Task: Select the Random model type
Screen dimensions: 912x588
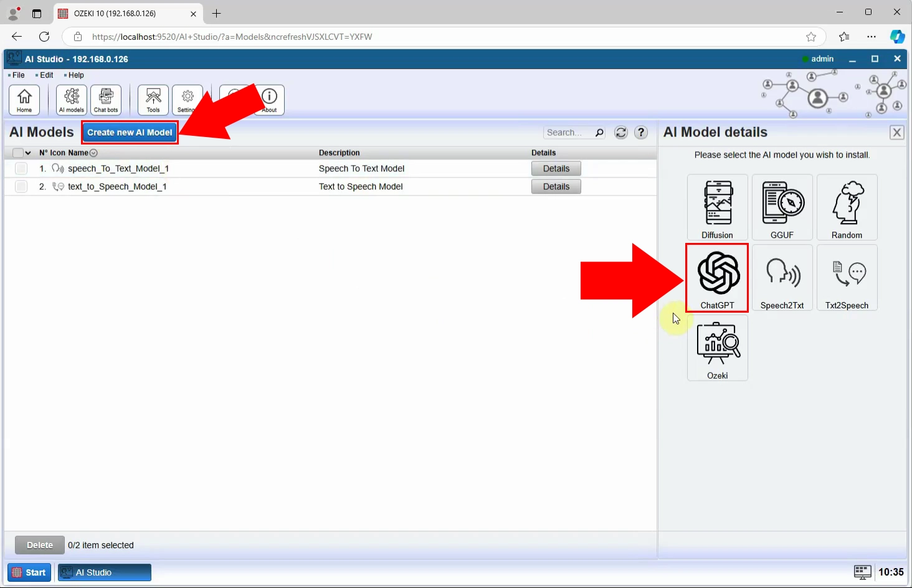Action: pos(847,207)
